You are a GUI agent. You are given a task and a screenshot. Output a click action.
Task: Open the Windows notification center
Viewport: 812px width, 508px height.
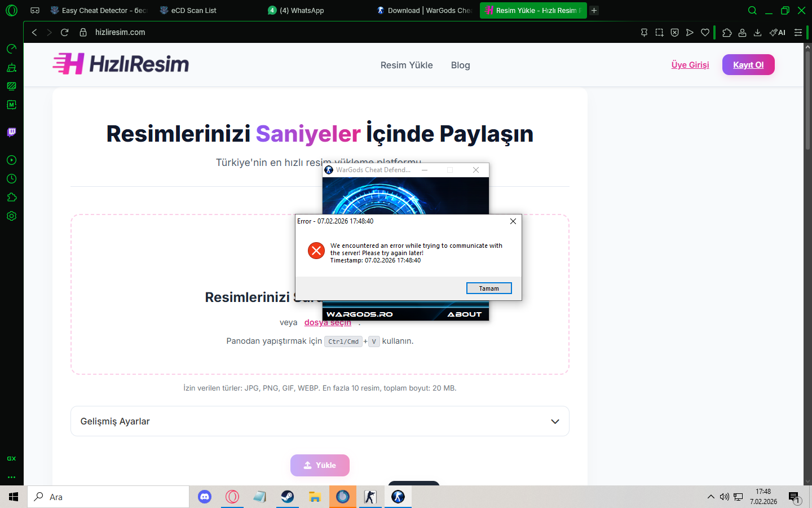click(795, 497)
